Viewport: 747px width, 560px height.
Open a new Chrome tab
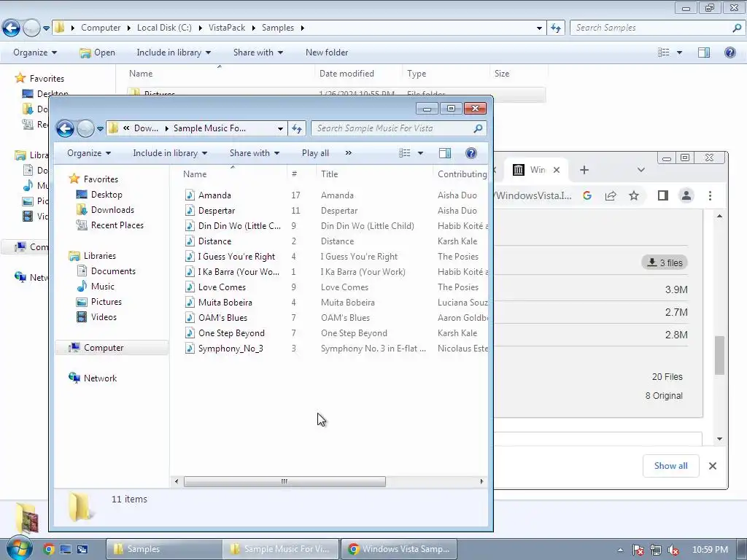[x=584, y=170]
